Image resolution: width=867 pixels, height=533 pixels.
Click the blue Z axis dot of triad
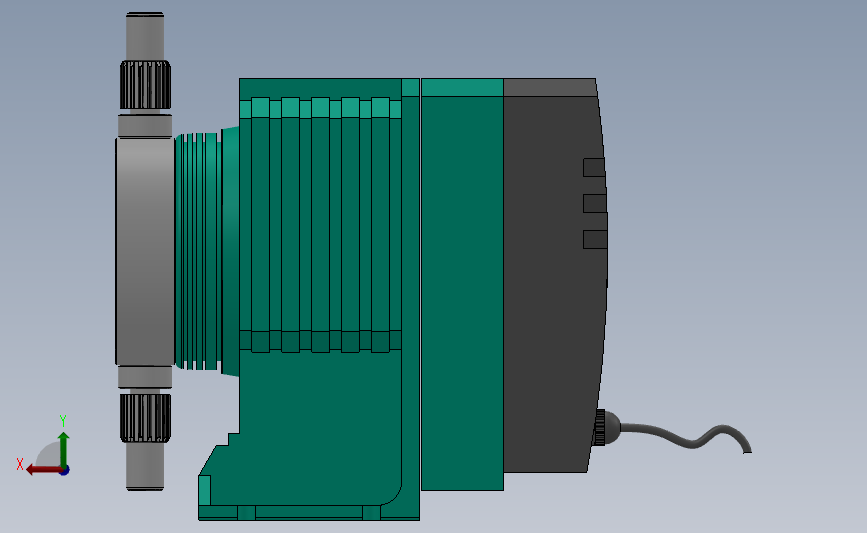point(65,471)
